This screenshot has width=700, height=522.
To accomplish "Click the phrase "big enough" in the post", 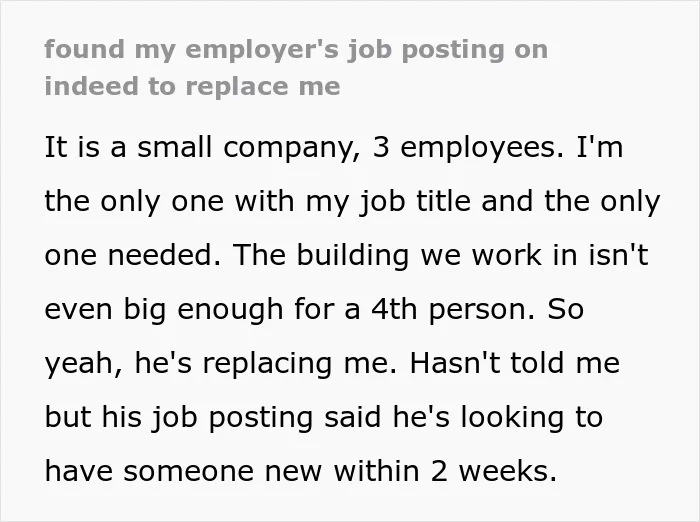I will tap(203, 310).
